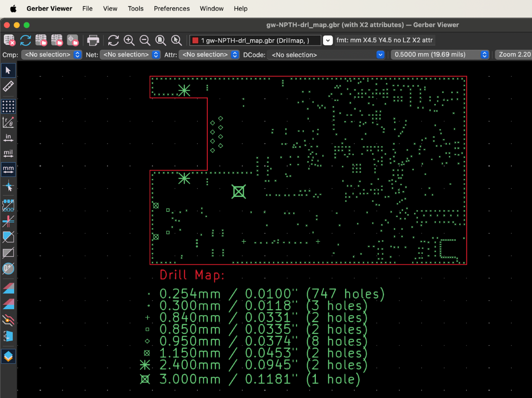Click the window title gw-NPTH-drl_map.gbr
Image resolution: width=532 pixels, height=398 pixels.
pyautogui.click(x=362, y=25)
